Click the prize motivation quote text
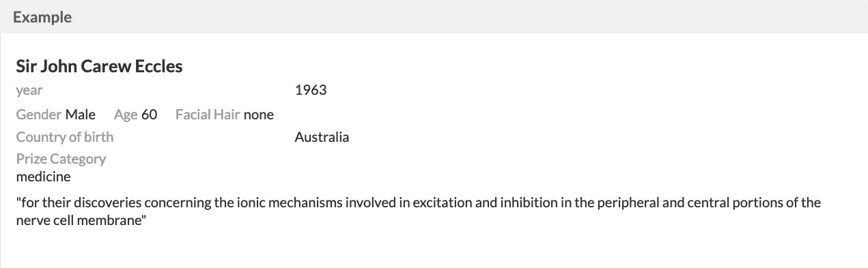This screenshot has width=868, height=268. pyautogui.click(x=419, y=212)
